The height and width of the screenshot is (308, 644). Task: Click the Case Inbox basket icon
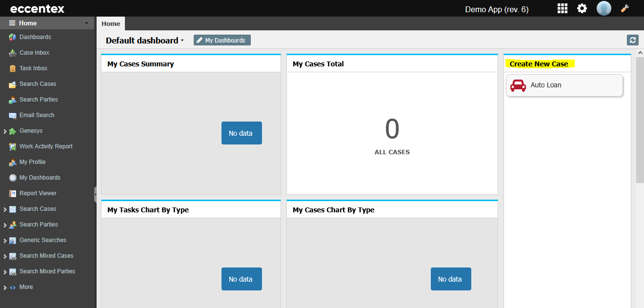13,53
